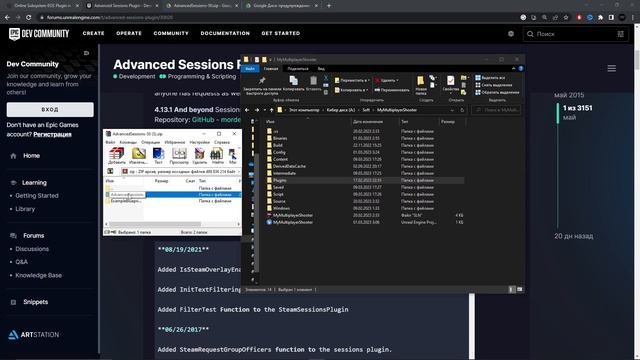Open DOCUMENTATION in Dev Community header

(225, 33)
